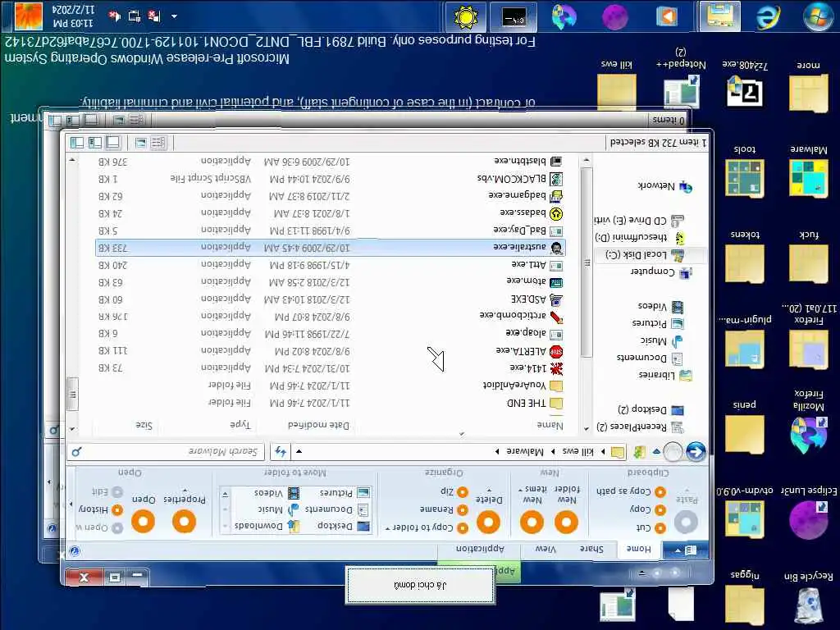
Task: Click the Windows Start orb
Action: (818, 16)
